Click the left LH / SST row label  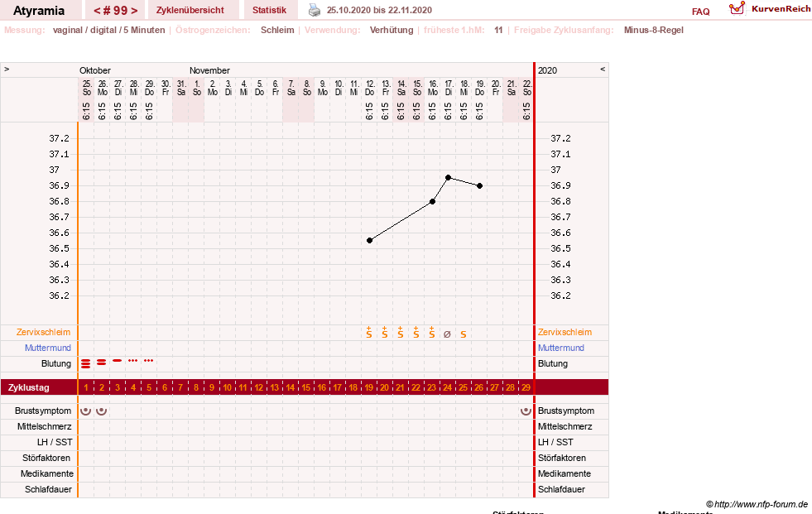[x=55, y=442]
